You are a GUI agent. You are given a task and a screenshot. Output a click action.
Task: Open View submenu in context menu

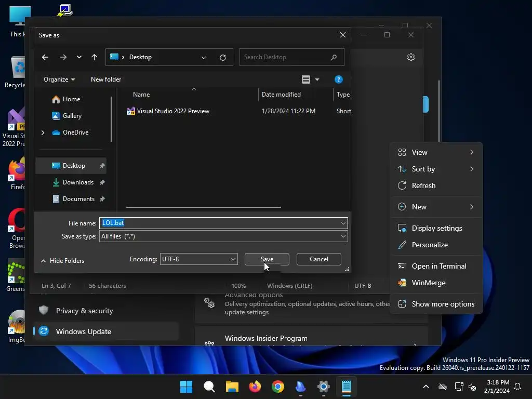(x=436, y=152)
